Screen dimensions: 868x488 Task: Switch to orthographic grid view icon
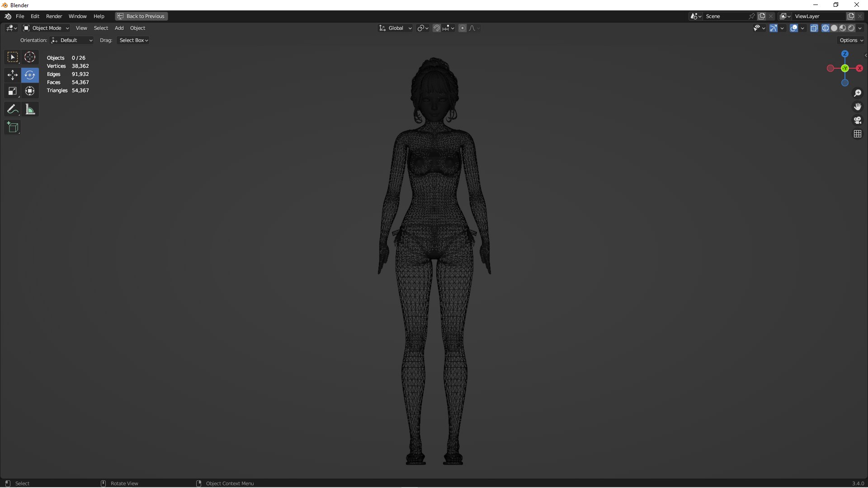pos(857,134)
